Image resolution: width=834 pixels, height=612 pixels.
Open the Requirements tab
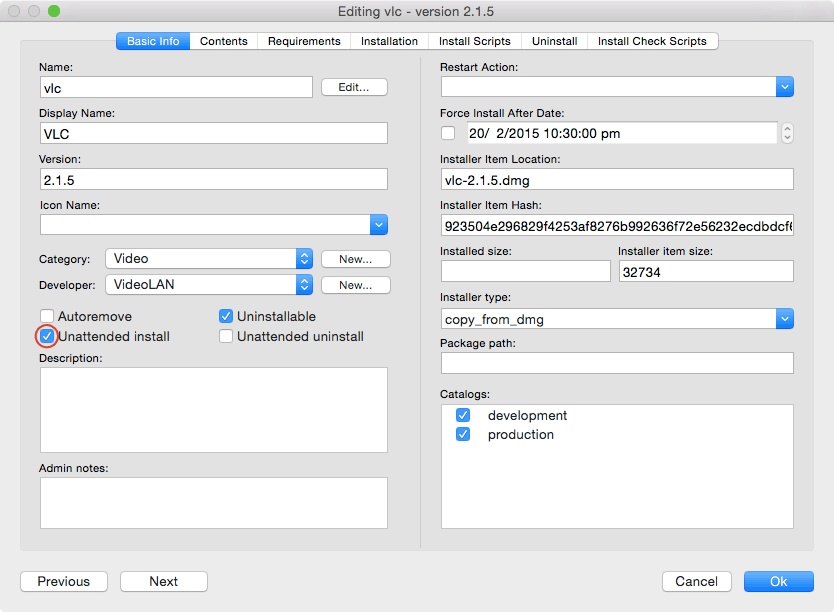point(304,41)
